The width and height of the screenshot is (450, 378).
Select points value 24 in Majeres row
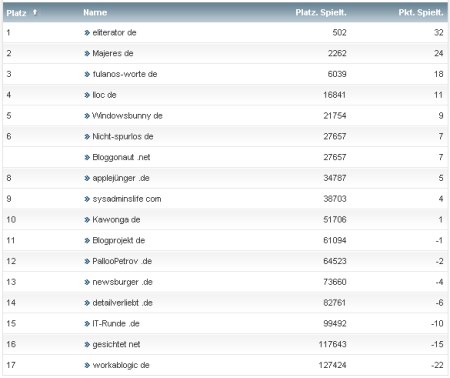pos(439,53)
